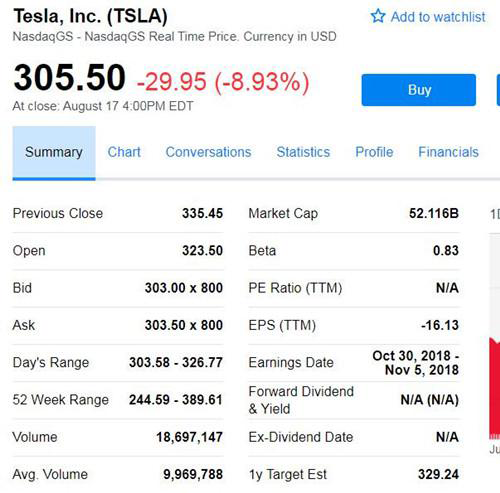Open the Conversations tab

click(208, 152)
